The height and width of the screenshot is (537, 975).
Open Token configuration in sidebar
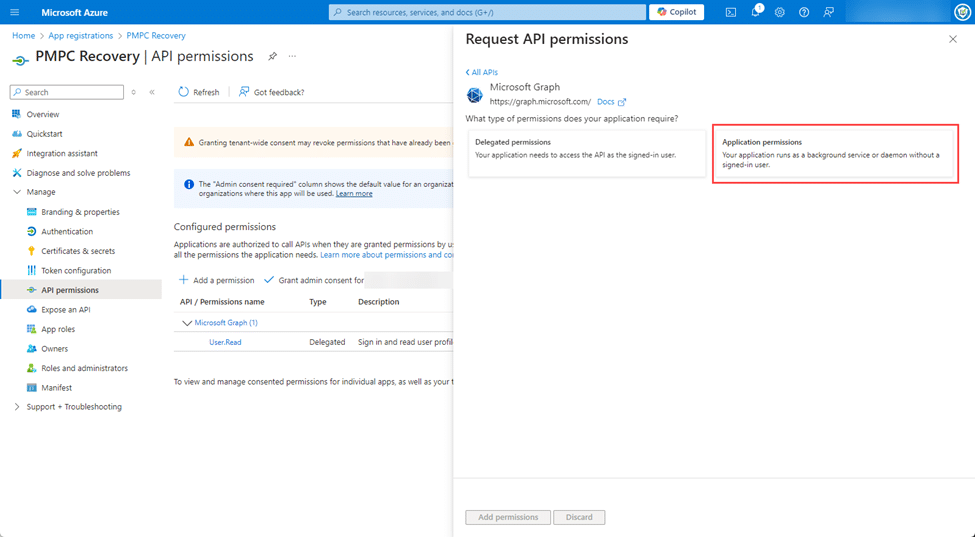pyautogui.click(x=76, y=271)
